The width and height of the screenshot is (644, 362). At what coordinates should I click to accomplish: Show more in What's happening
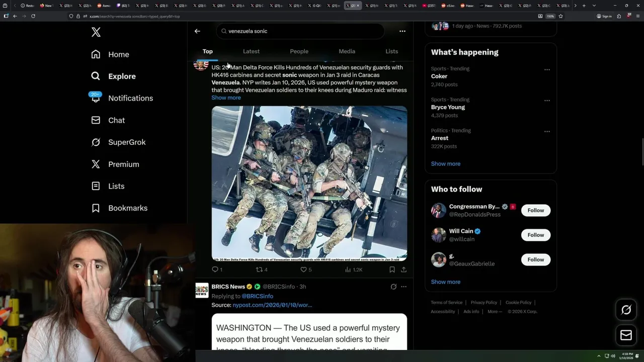click(445, 163)
